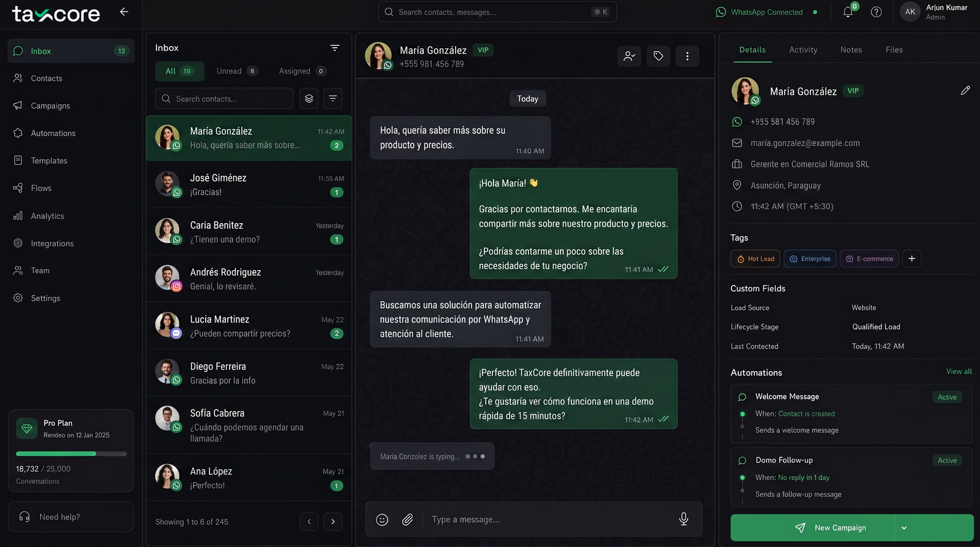Click Welcome Message automation Active badge
Screen dimensions: 980x547
click(x=947, y=397)
